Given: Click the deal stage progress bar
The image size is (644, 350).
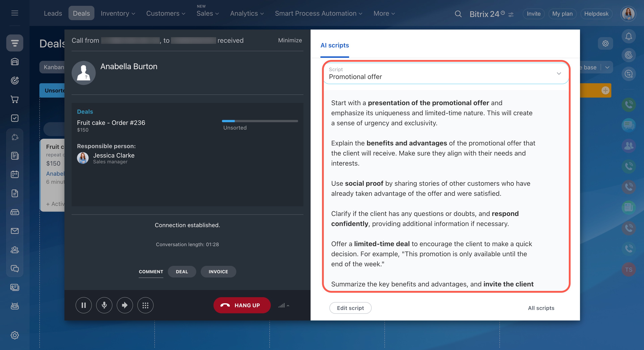Looking at the screenshot, I should [260, 121].
